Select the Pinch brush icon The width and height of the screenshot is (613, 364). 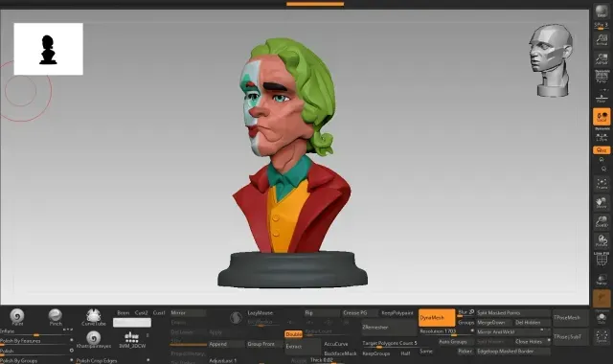click(56, 317)
